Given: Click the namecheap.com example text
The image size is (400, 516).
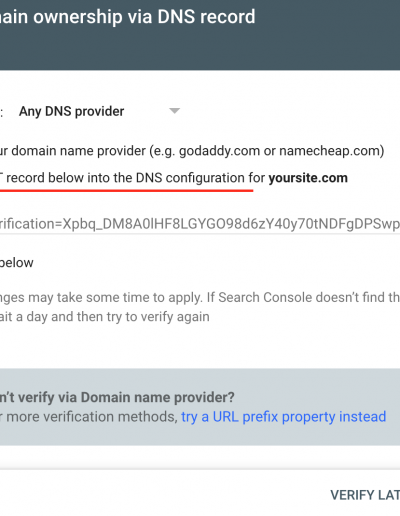Looking at the screenshot, I should coord(329,151).
